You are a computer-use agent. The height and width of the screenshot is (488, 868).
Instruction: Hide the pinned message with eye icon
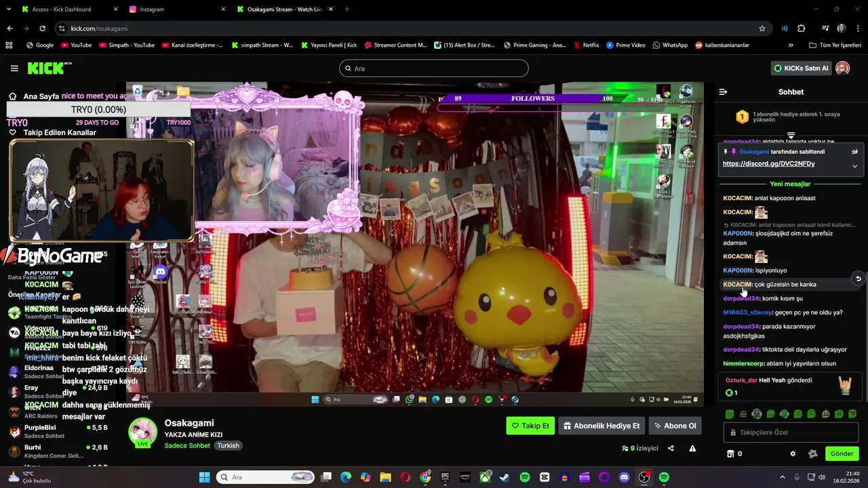pyautogui.click(x=854, y=152)
